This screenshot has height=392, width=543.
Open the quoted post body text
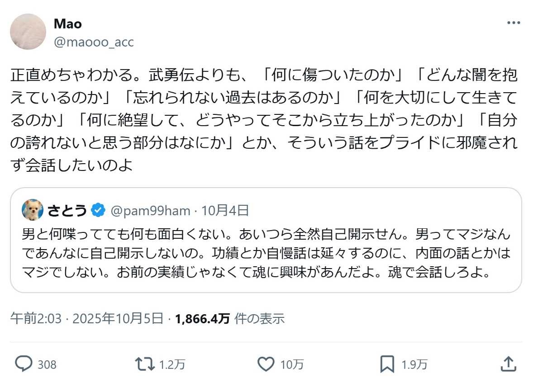pos(266,254)
